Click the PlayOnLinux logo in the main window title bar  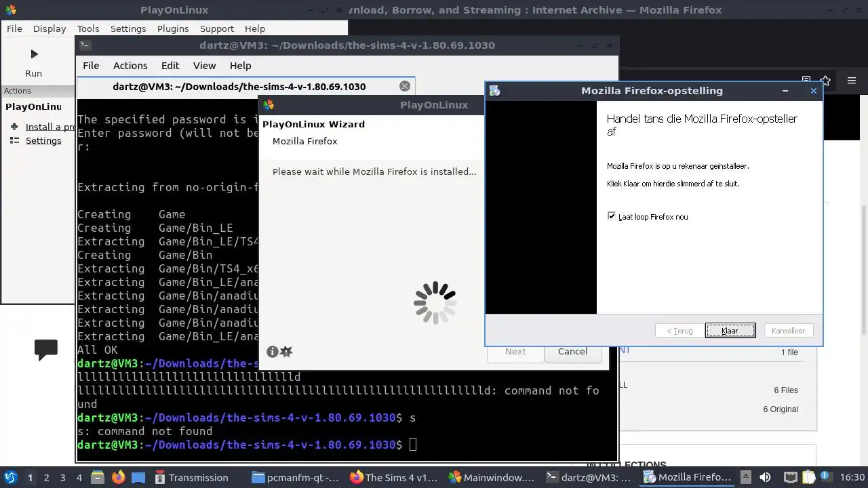(10, 10)
